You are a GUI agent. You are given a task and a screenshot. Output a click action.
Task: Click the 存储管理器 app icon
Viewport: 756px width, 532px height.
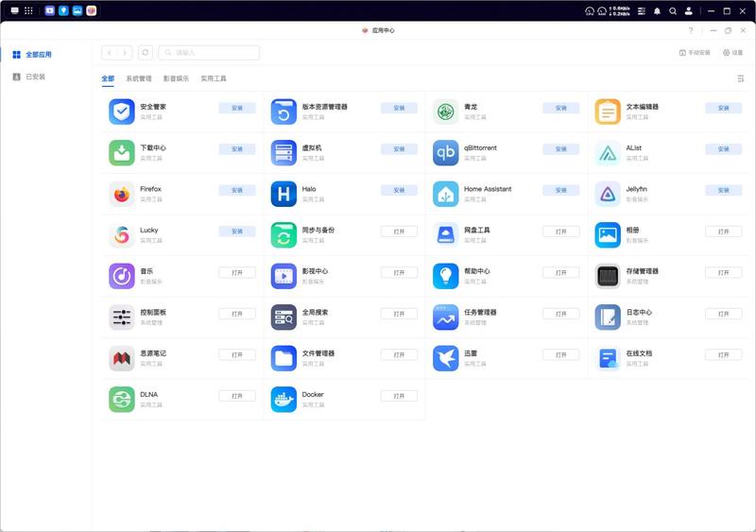[608, 276]
